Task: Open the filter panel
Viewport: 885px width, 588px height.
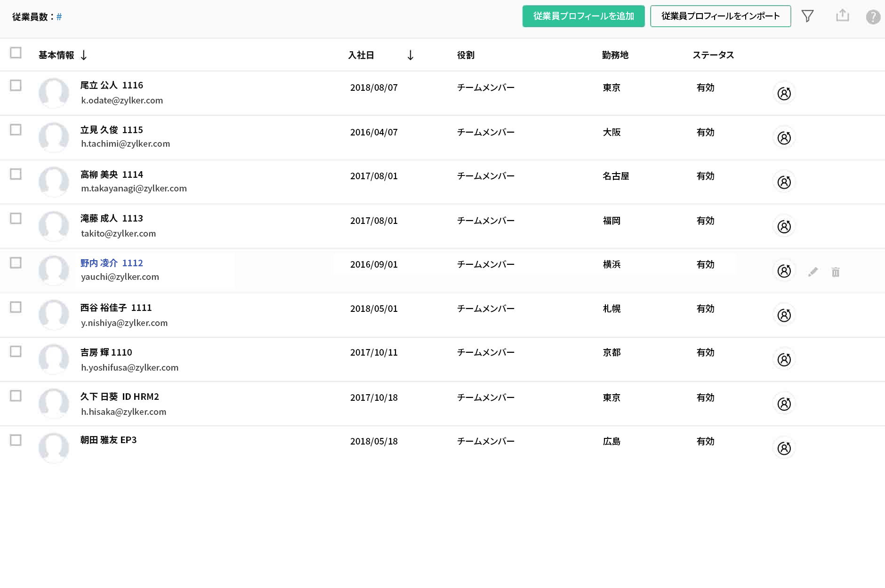Action: (808, 16)
